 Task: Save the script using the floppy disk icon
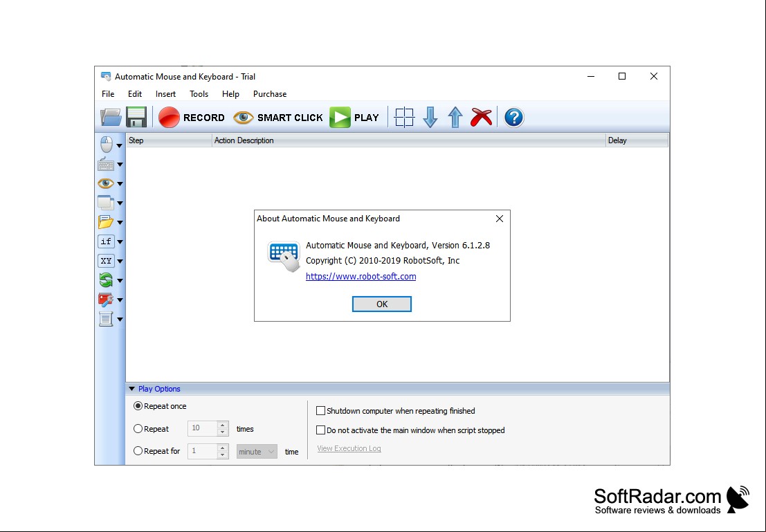coord(136,117)
